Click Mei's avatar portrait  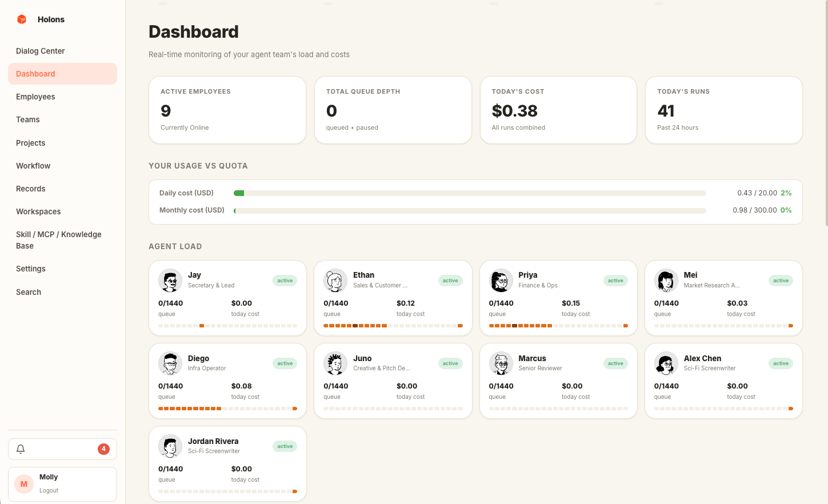pyautogui.click(x=666, y=281)
